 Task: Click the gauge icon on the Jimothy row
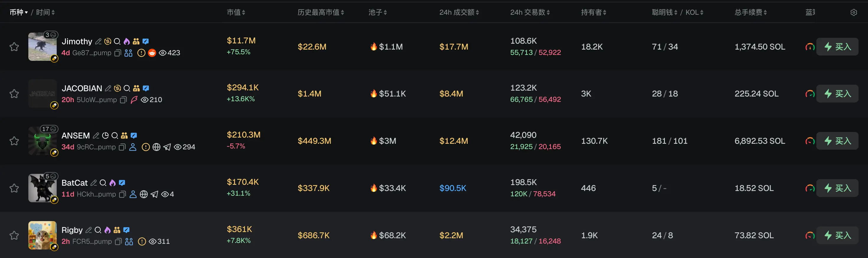[810, 47]
